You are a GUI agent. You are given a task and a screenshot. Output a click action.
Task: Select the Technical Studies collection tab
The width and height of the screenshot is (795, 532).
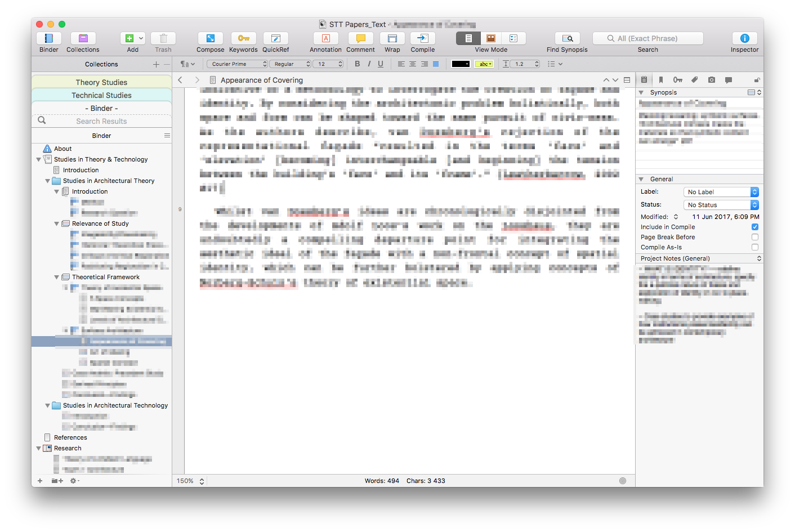click(x=101, y=95)
